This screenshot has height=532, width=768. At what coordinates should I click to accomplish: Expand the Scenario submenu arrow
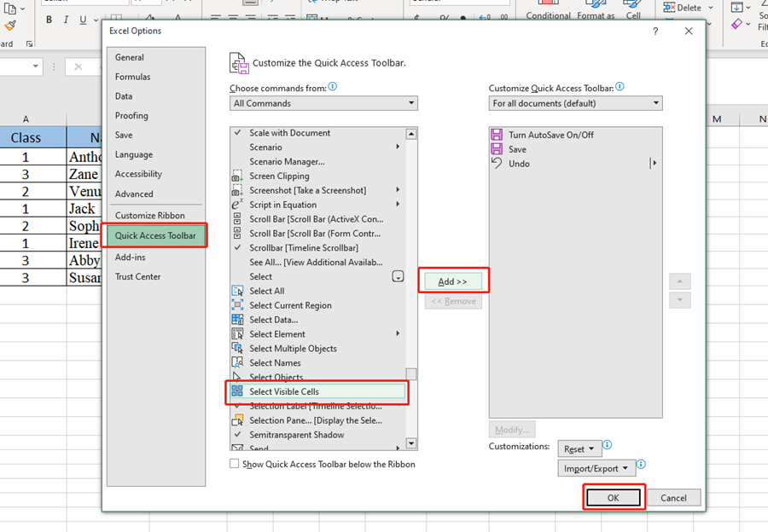(398, 147)
